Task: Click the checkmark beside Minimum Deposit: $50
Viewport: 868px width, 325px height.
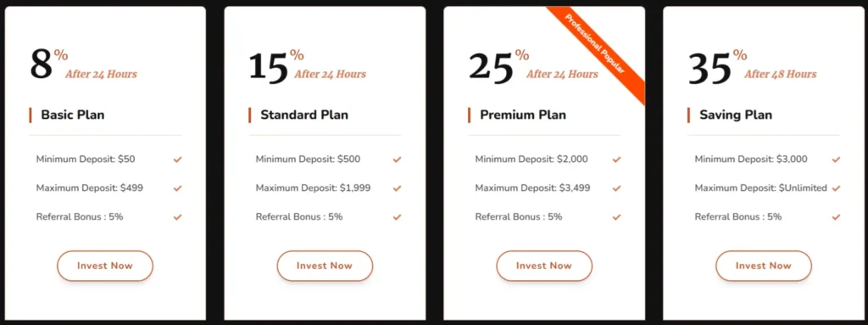Action: click(177, 160)
